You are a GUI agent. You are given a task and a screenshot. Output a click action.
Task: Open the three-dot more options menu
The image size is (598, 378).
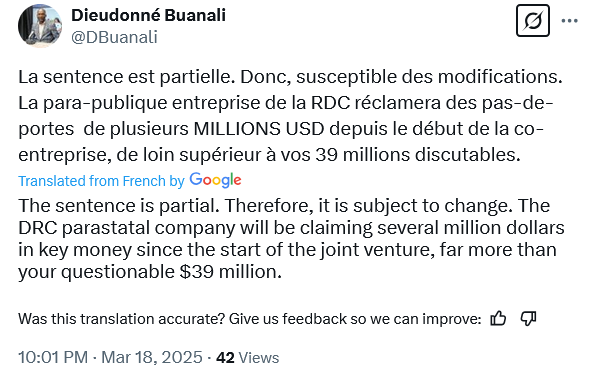tap(569, 21)
